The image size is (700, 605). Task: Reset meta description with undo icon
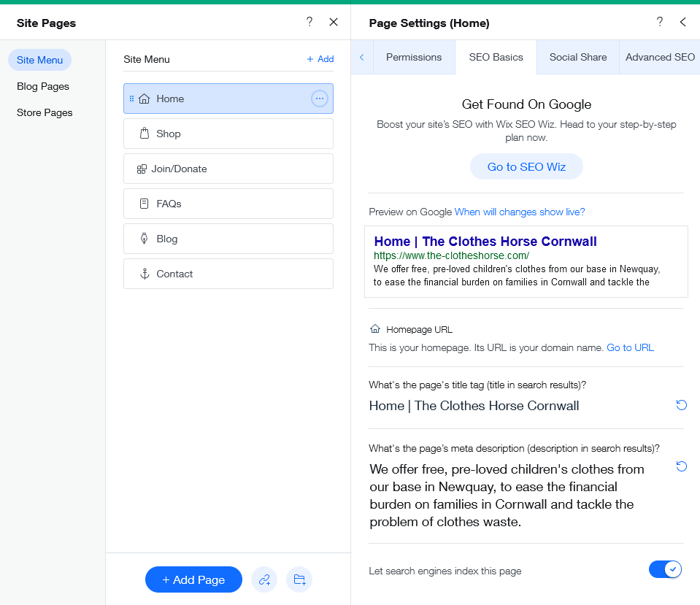[681, 466]
